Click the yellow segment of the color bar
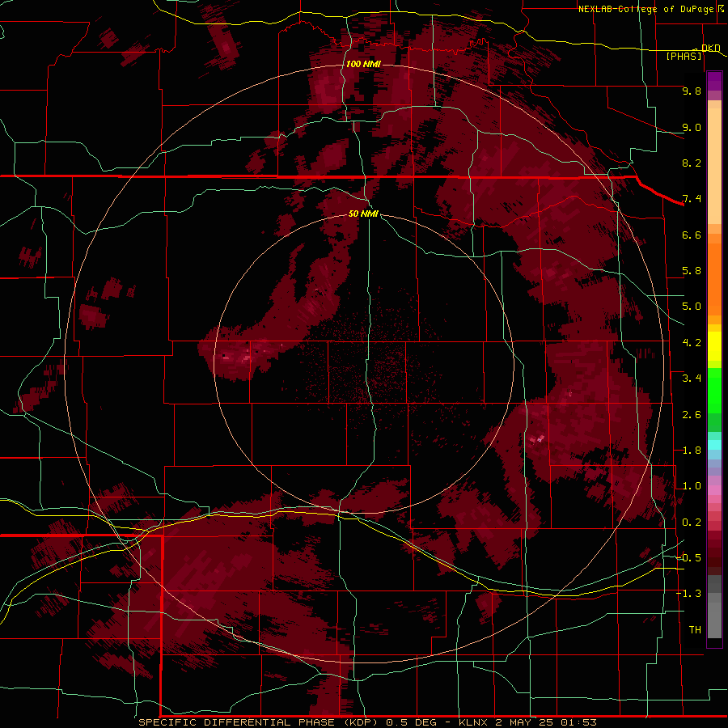The width and height of the screenshot is (728, 728). (714, 346)
